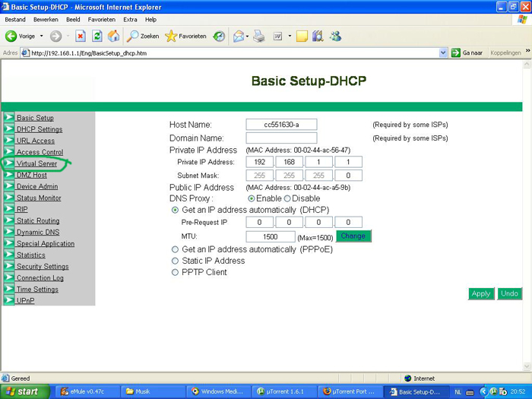532x399 pixels.
Task: Click the MTU value field
Action: click(x=271, y=237)
